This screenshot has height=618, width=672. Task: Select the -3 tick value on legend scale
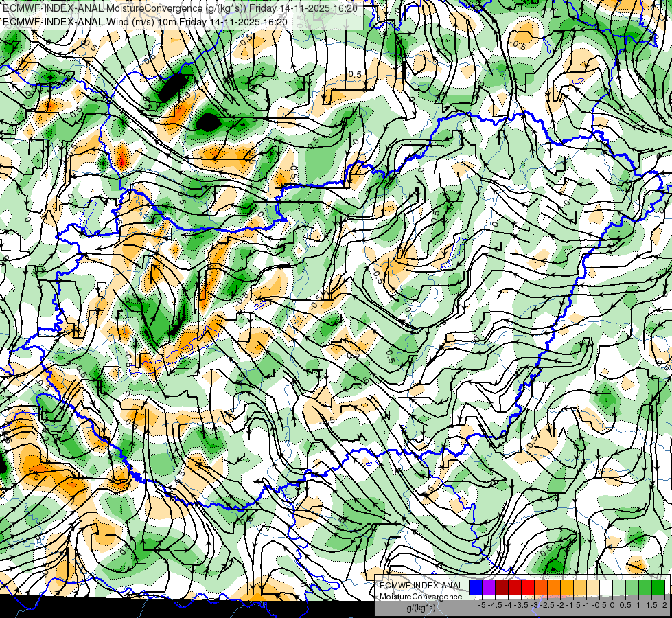pos(534,605)
